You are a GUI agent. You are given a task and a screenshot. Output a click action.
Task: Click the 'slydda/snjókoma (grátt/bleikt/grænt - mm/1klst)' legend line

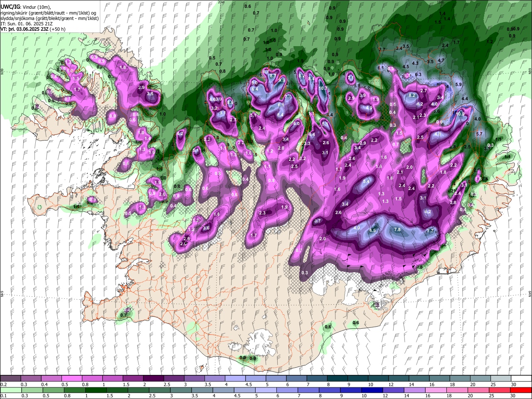click(x=49, y=18)
